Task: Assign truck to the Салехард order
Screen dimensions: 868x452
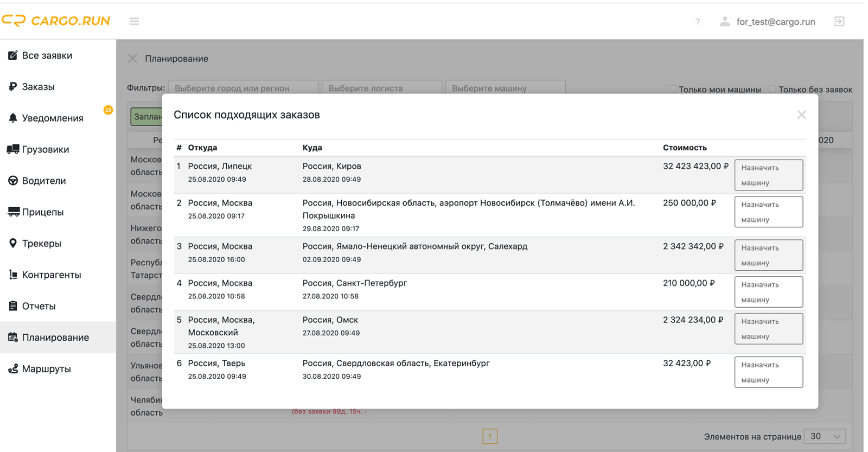Action: click(769, 255)
